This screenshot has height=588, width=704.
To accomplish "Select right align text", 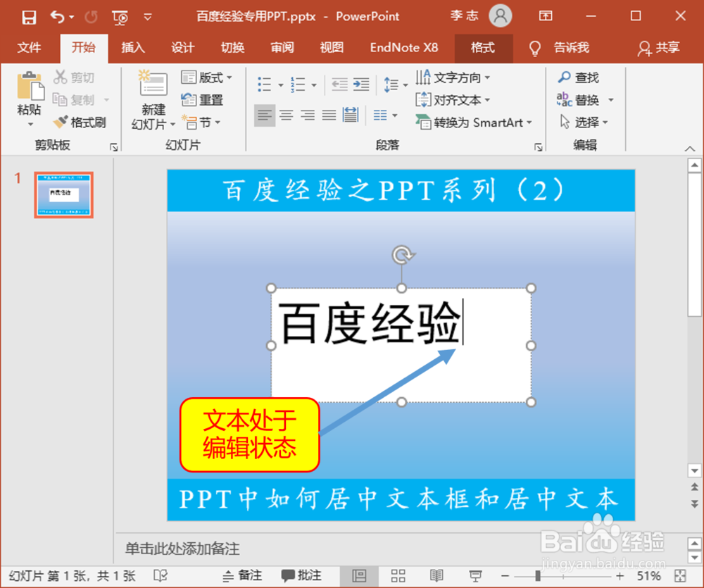I will tap(308, 115).
